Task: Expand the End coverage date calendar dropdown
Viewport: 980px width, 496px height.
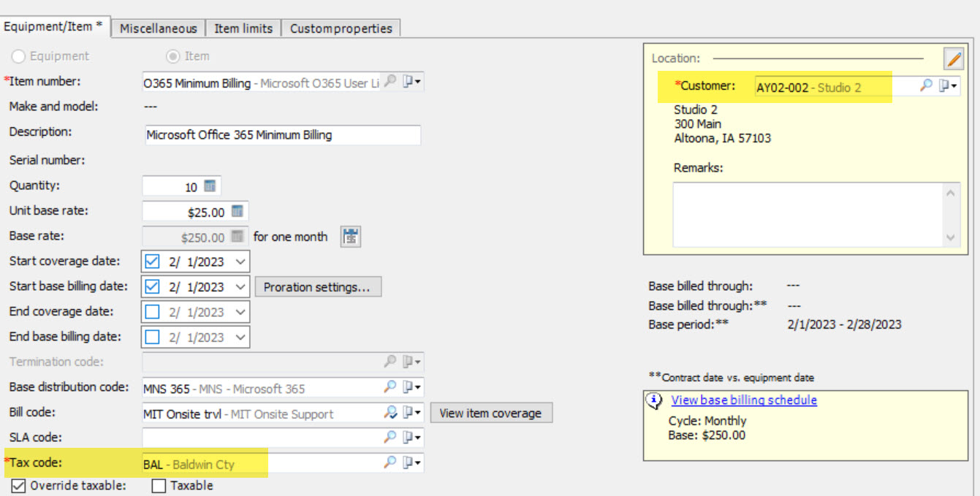Action: tap(241, 312)
